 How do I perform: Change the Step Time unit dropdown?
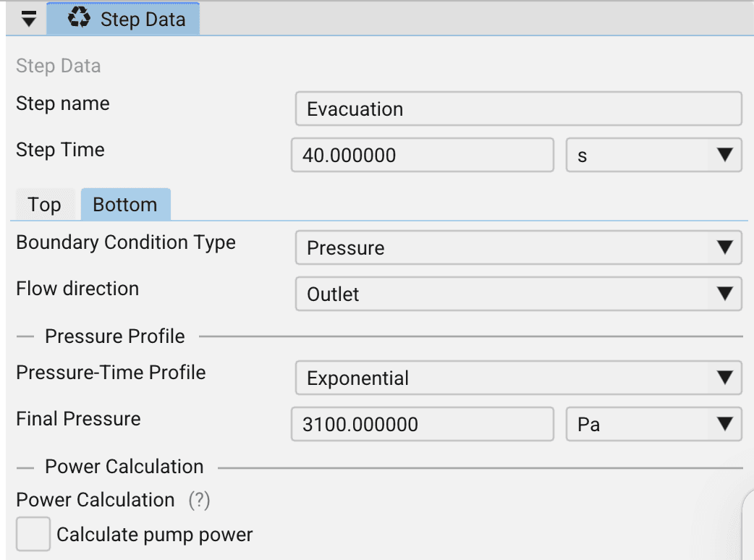[x=653, y=156]
